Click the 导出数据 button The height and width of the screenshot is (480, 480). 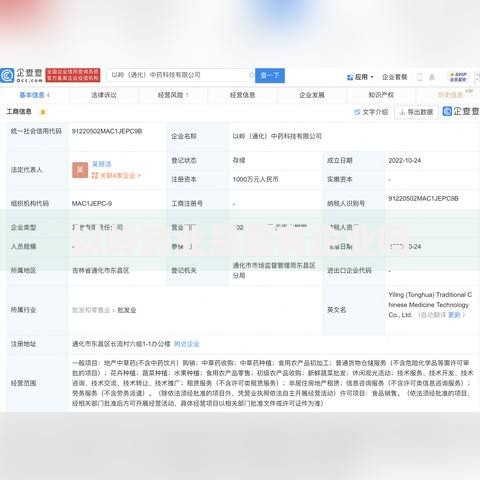pyautogui.click(x=416, y=112)
